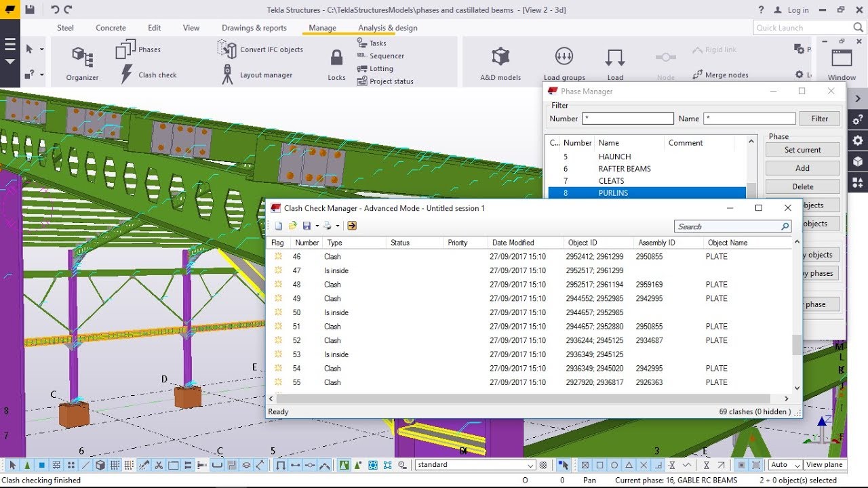Open the Organizer tool
This screenshot has height=488, width=868.
coord(82,62)
